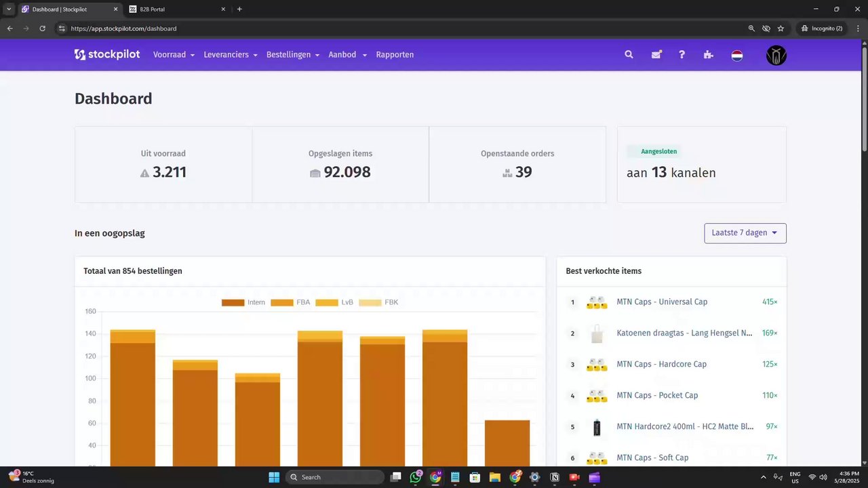
Task: Click the Openstaande orders 39 card
Action: [x=517, y=164]
